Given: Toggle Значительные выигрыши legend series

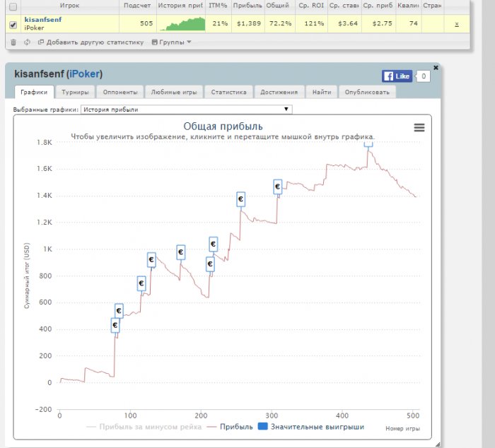Looking at the screenshot, I should click(311, 427).
